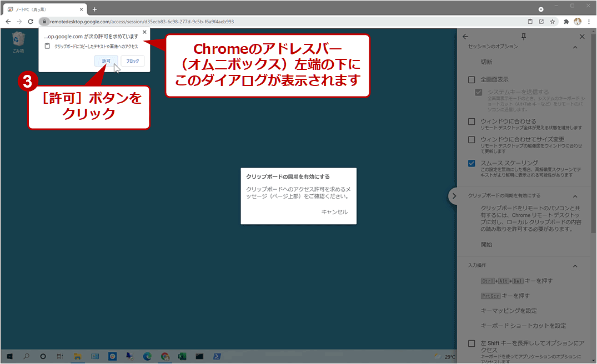Open the Chrome extensions puzzle icon
The width and height of the screenshot is (597, 364).
566,22
